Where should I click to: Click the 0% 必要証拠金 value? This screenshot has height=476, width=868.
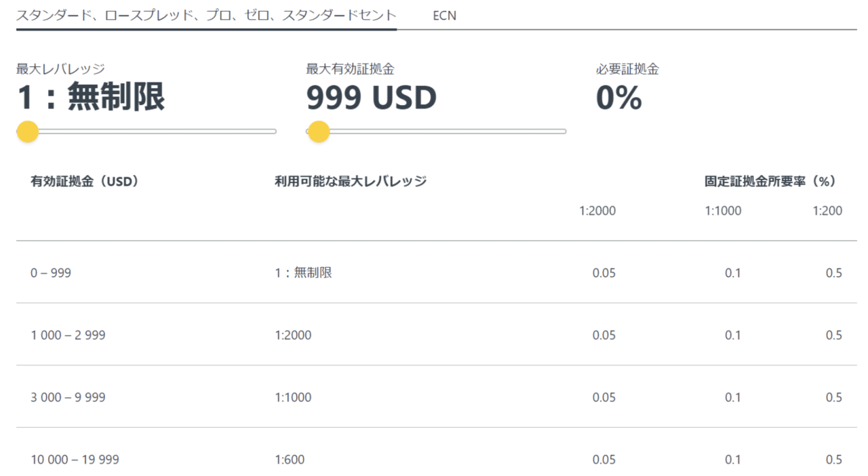pos(619,98)
